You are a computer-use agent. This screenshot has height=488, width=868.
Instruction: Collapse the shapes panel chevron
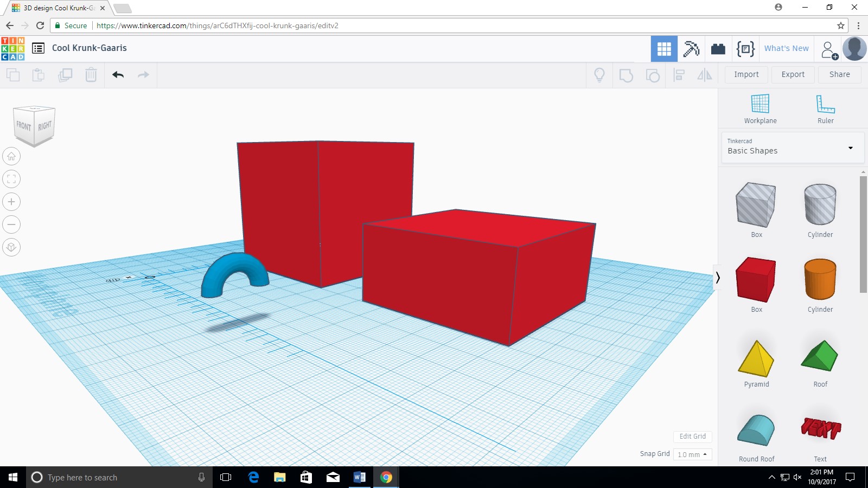(718, 278)
